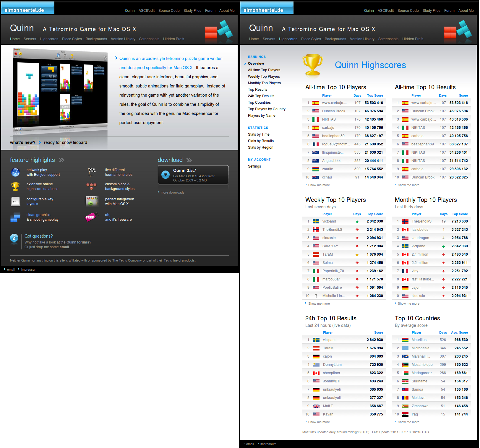Select Servers tab in left Quinn submenu
This screenshot has width=480, height=448.
[30, 39]
